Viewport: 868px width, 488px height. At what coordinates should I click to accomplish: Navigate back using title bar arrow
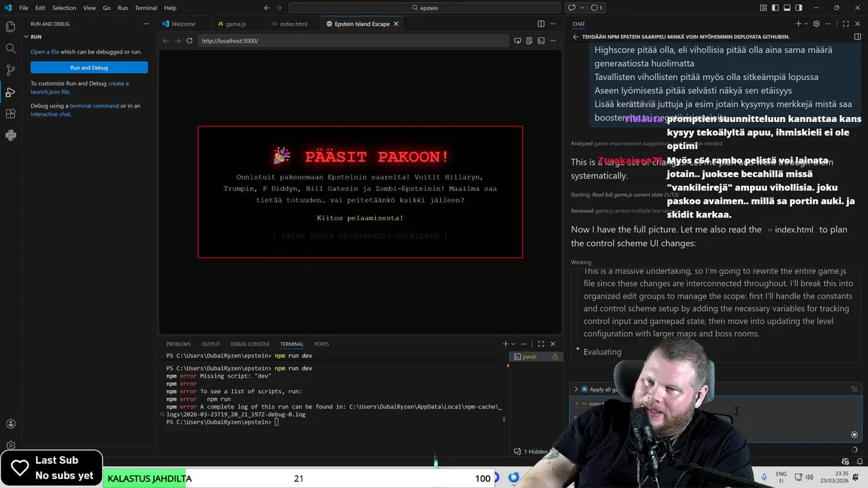coord(267,7)
